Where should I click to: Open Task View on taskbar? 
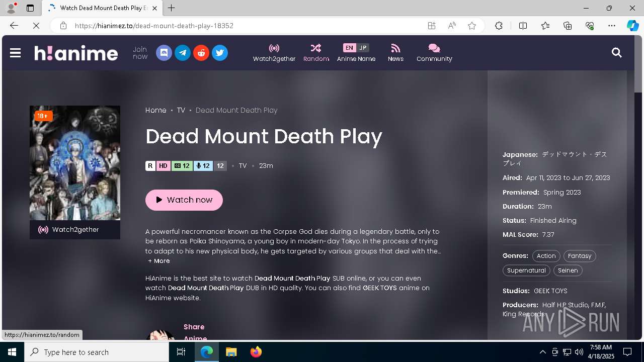(181, 352)
